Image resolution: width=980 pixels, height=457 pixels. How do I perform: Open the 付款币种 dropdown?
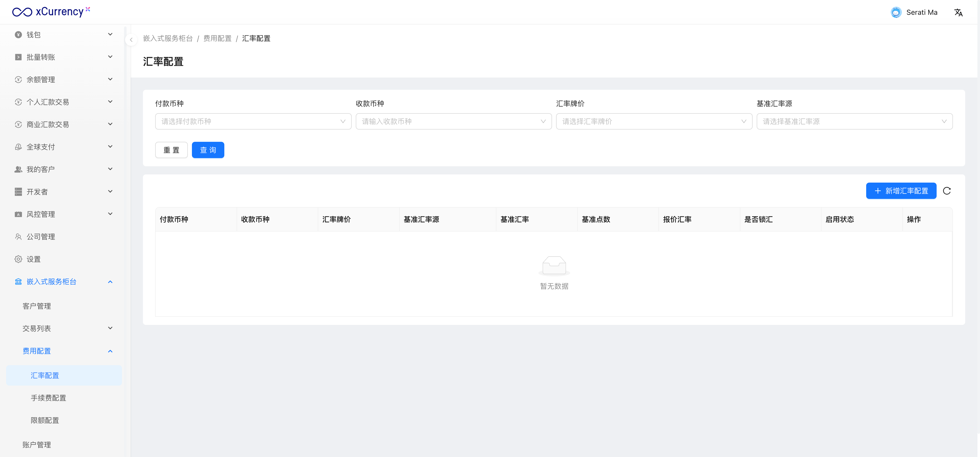point(253,121)
